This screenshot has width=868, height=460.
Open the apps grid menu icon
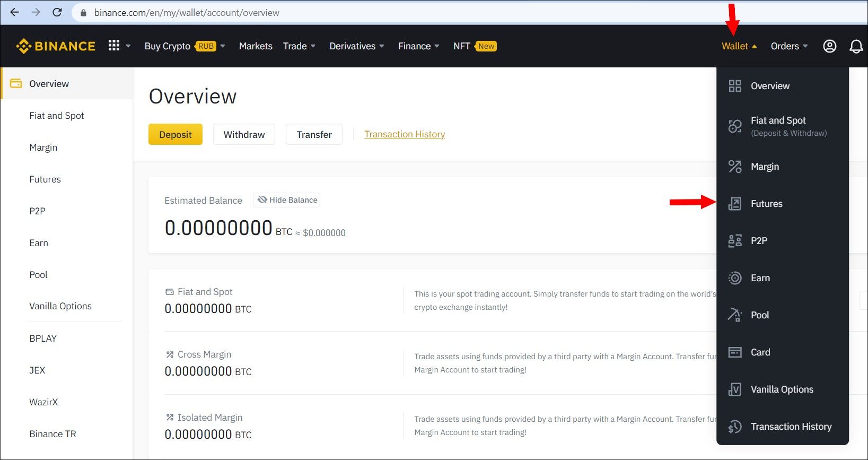[x=114, y=46]
